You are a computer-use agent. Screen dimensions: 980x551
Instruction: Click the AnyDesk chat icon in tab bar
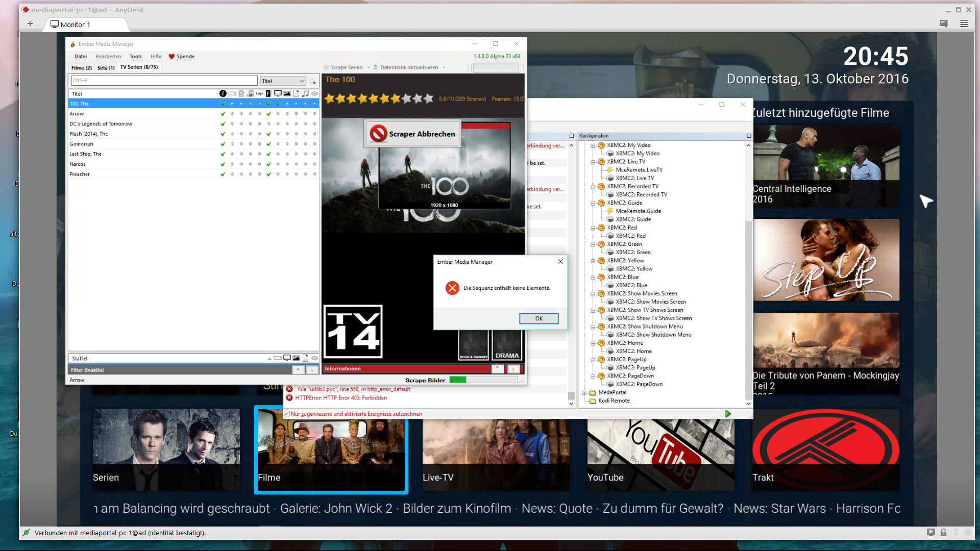pos(944,23)
